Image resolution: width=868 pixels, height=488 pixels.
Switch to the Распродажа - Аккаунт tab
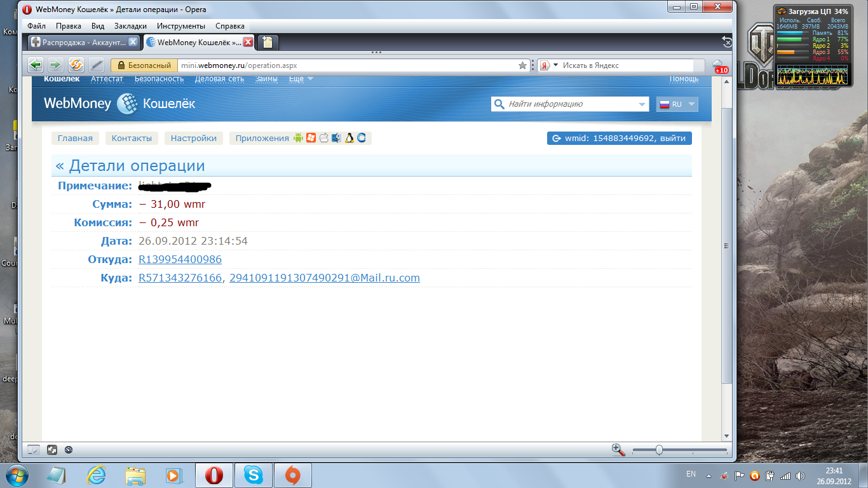pyautogui.click(x=85, y=43)
